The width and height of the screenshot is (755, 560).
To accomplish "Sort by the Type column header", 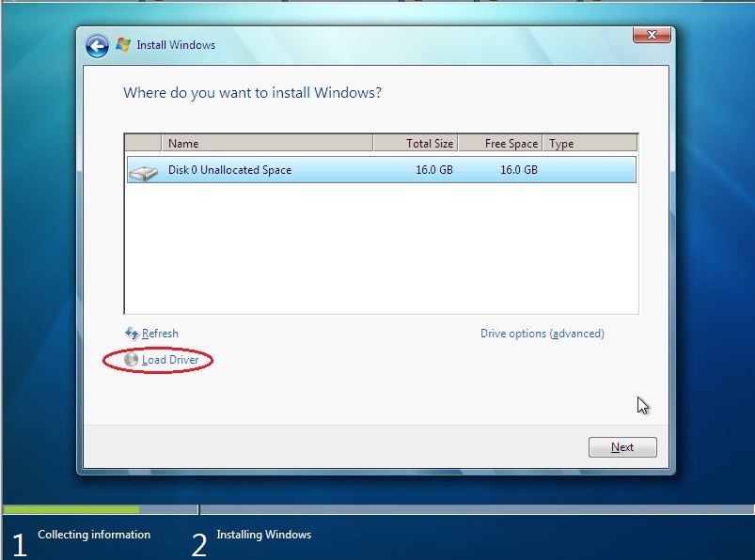I will click(x=590, y=144).
